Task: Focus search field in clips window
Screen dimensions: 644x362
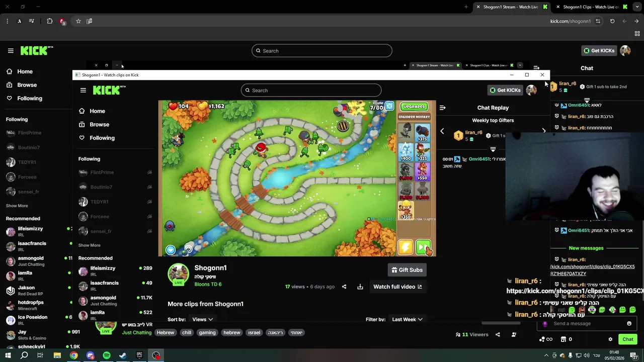Action: pyautogui.click(x=311, y=90)
